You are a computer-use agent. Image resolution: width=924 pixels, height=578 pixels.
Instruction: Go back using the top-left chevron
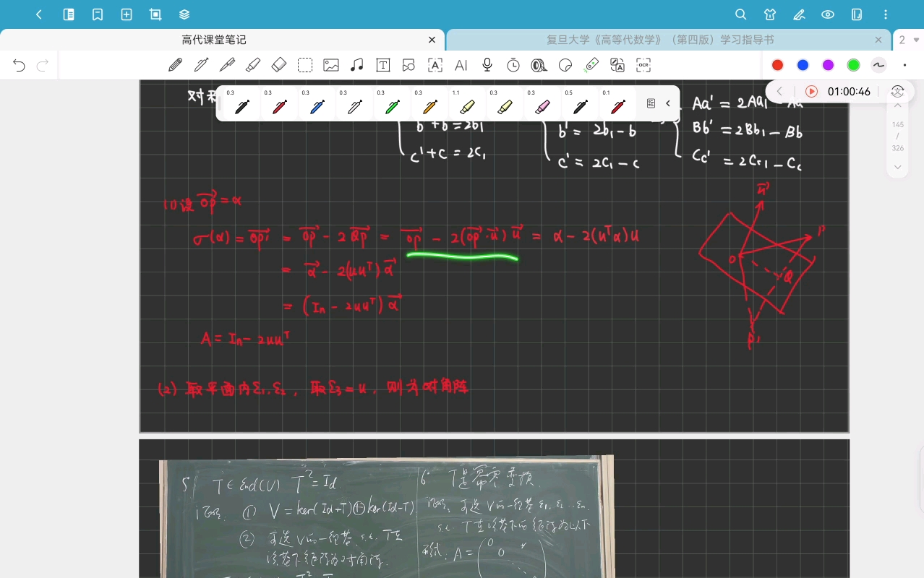click(39, 14)
